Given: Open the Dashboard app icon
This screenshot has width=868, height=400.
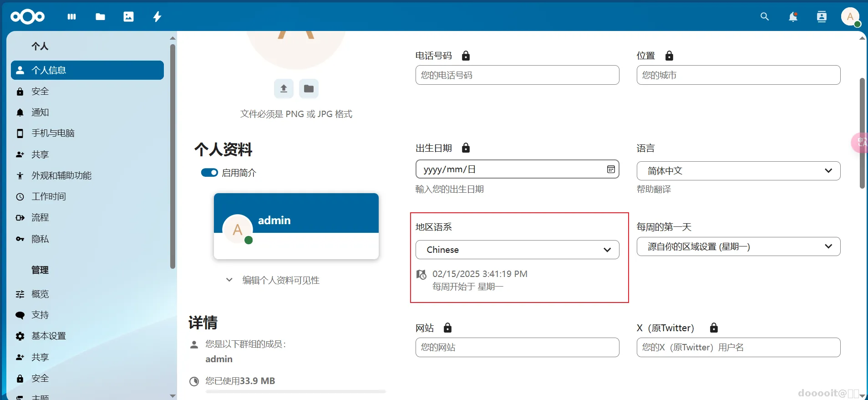Looking at the screenshot, I should [x=71, y=17].
